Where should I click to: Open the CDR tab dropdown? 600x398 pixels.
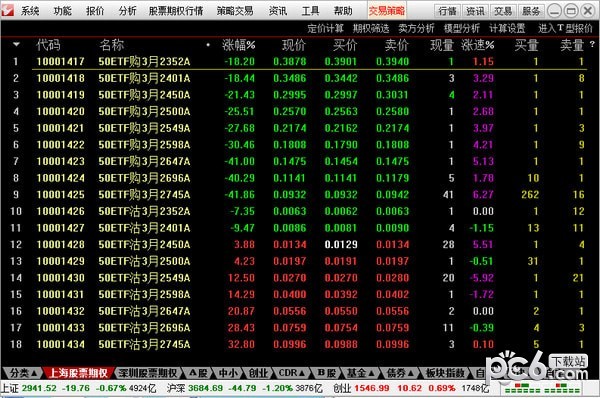pos(292,373)
